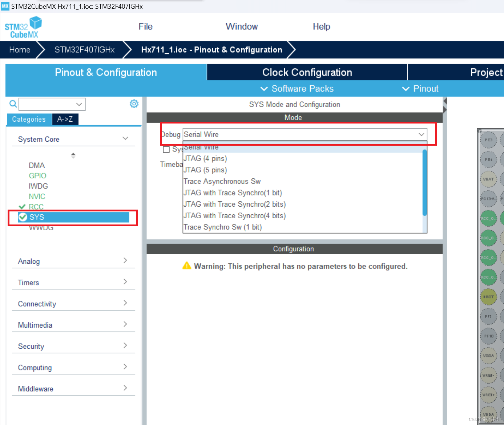The height and width of the screenshot is (425, 504).
Task: Switch to Pinout & Configuration tab
Action: 106,72
